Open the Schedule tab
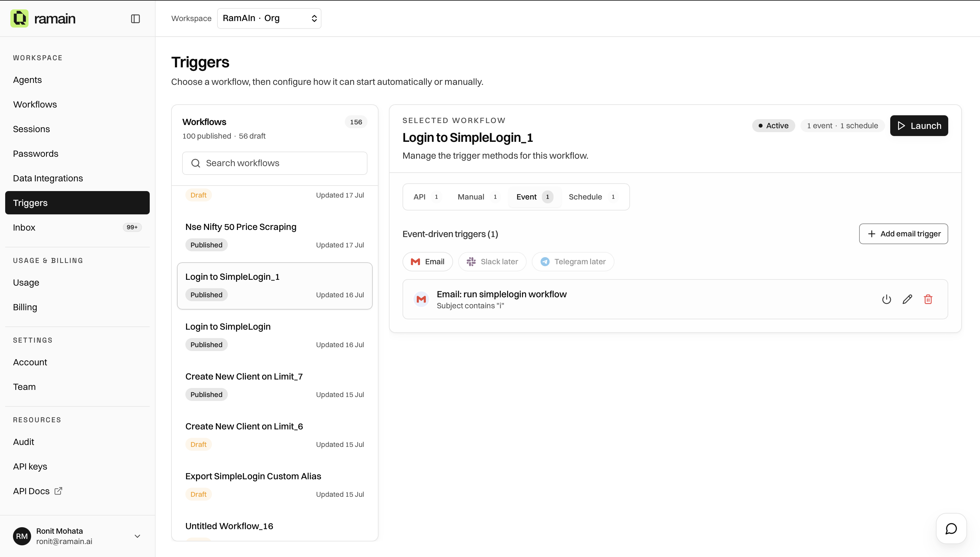Image resolution: width=980 pixels, height=557 pixels. pyautogui.click(x=592, y=197)
